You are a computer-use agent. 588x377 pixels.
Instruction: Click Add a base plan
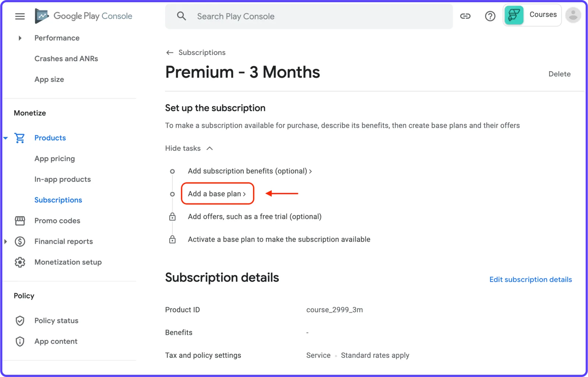(217, 194)
